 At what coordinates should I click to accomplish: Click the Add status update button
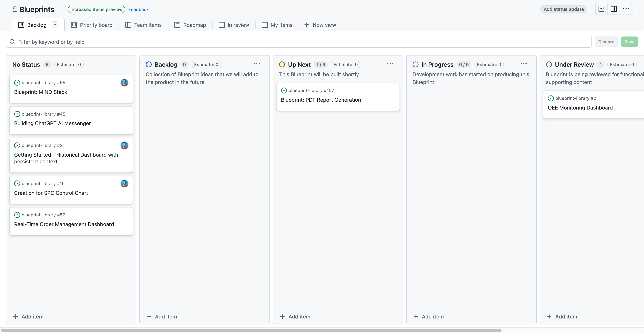(x=563, y=9)
